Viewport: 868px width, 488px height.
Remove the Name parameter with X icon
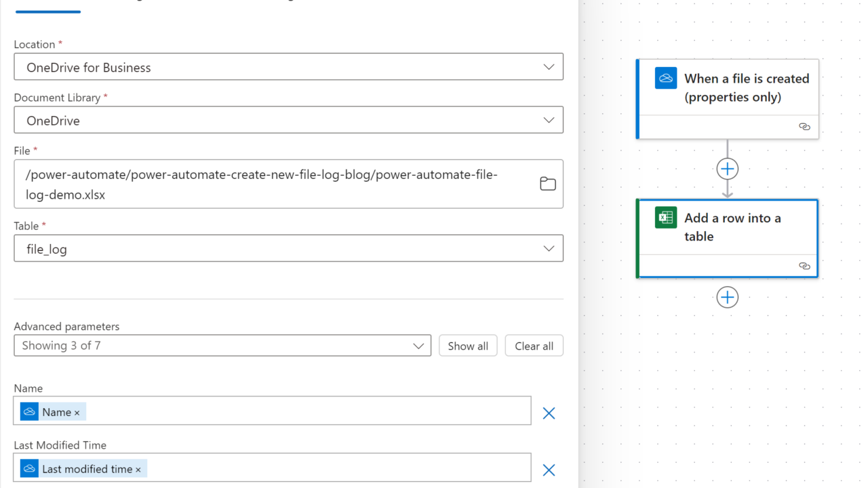549,413
